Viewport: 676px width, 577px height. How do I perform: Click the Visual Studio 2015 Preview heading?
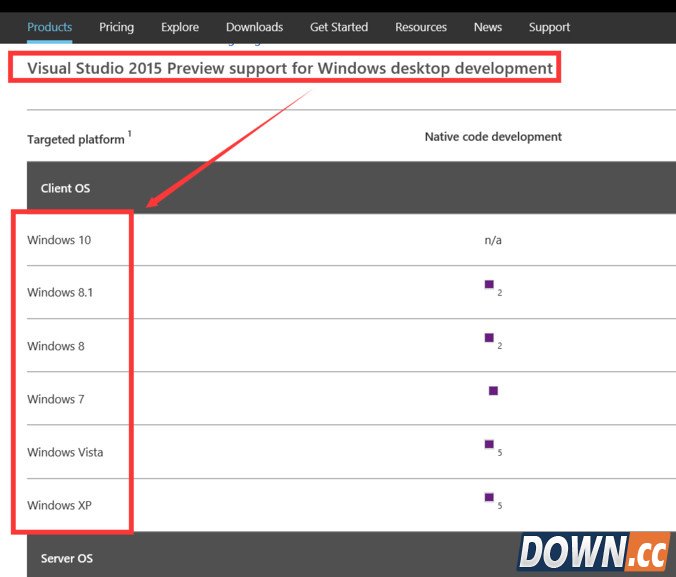[x=290, y=68]
